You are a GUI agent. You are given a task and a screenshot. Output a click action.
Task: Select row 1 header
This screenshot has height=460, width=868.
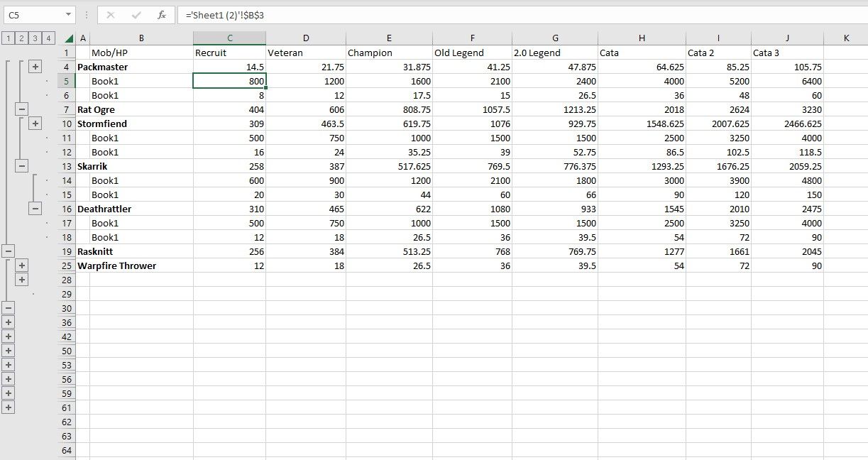pos(67,53)
